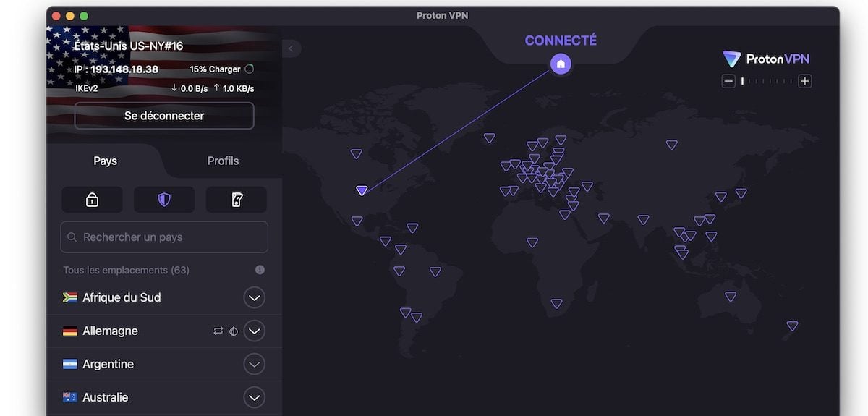The height and width of the screenshot is (416, 868).
Task: Click the New Zealand map marker
Action: click(x=792, y=326)
